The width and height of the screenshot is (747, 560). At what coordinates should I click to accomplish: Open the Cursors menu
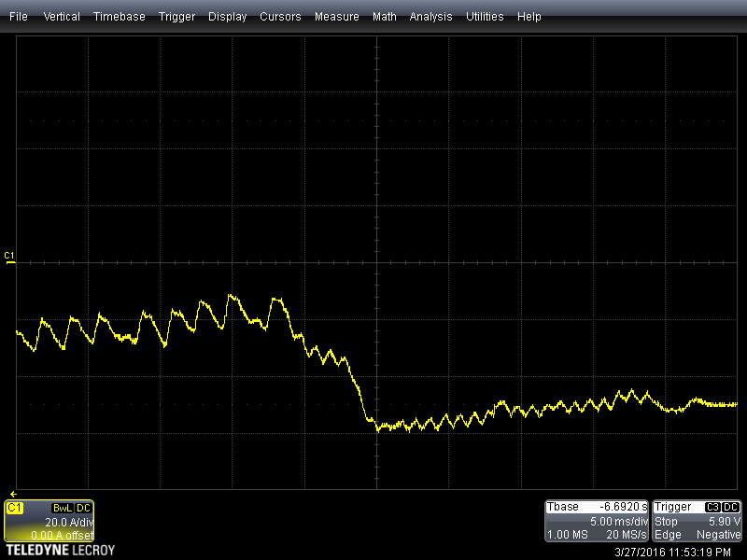280,17
